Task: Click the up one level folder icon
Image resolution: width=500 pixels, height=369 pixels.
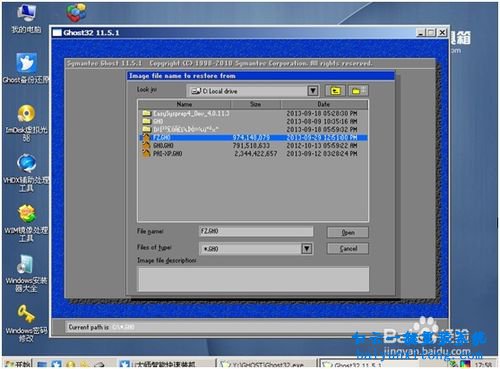Action: (336, 91)
